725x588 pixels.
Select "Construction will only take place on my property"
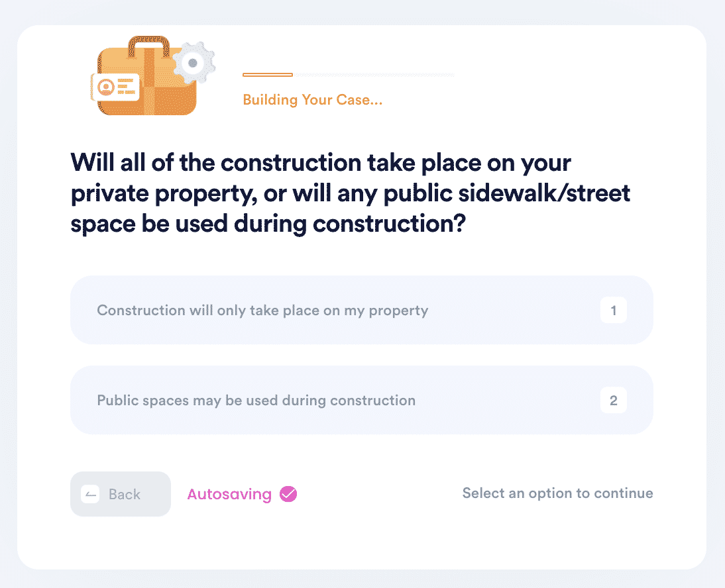pyautogui.click(x=362, y=310)
